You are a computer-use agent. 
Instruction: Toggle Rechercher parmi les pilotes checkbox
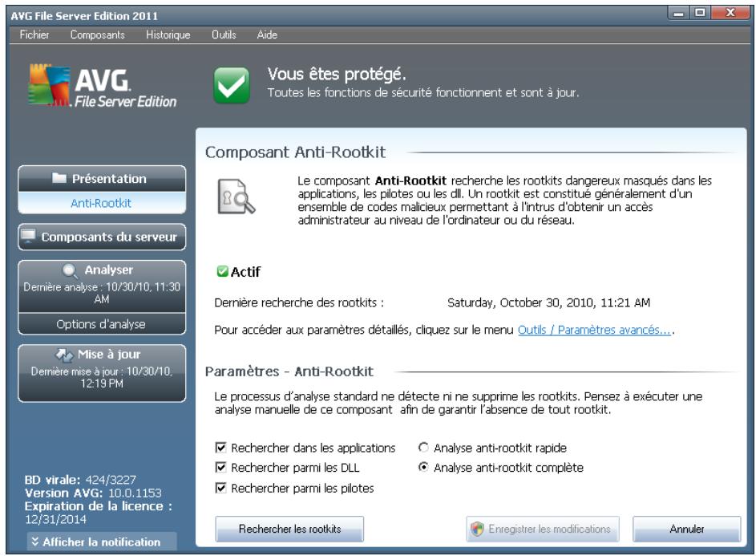pos(220,488)
